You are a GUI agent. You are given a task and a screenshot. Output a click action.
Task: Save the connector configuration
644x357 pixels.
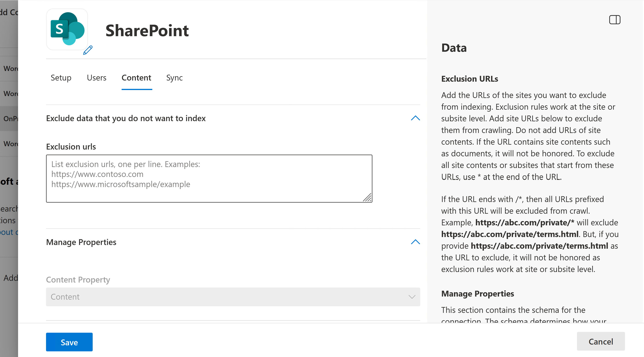69,342
